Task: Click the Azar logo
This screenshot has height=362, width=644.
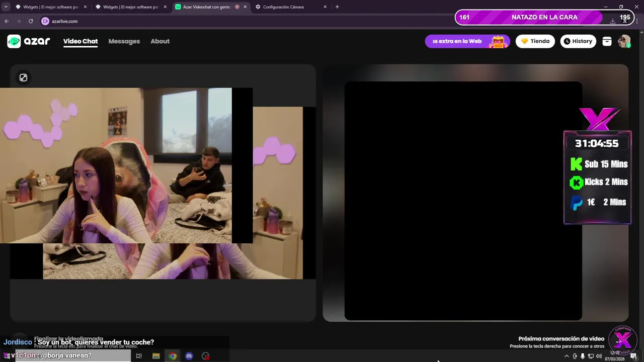Action: pyautogui.click(x=29, y=41)
